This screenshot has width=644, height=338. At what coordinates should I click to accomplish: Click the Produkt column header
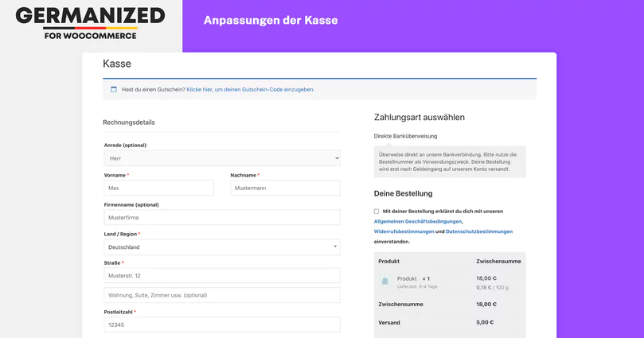tap(389, 262)
